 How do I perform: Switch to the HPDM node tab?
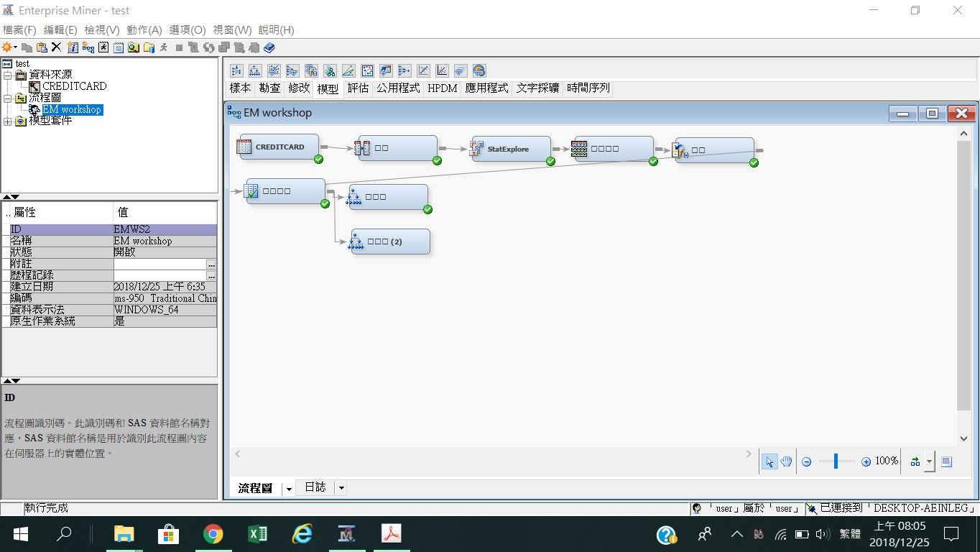(443, 88)
